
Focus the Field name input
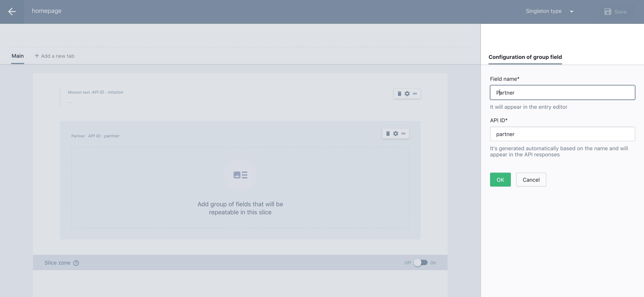(562, 92)
